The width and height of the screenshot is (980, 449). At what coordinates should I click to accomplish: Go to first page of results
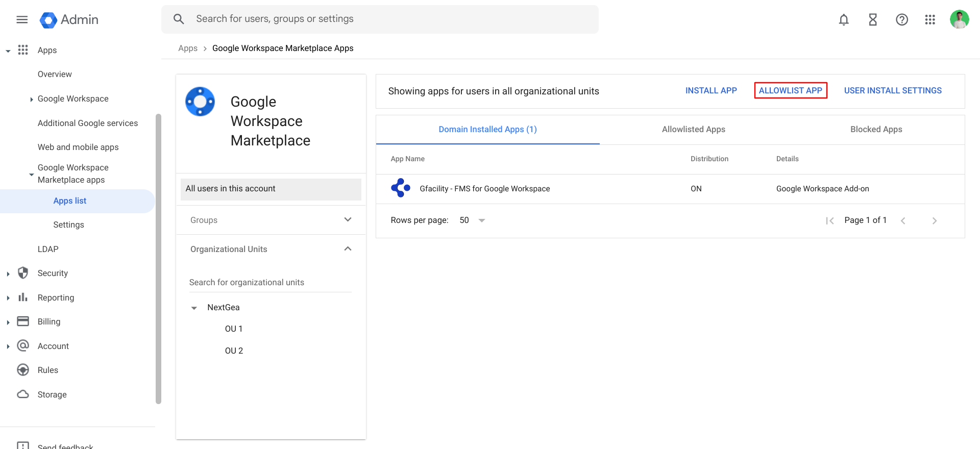pos(830,220)
